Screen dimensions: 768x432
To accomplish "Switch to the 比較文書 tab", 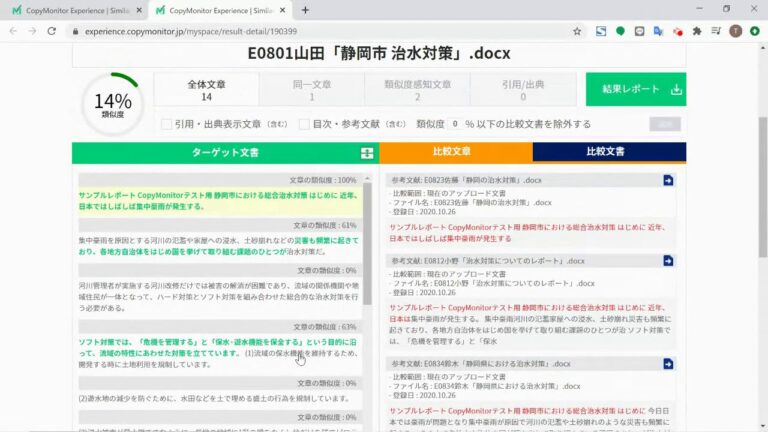I will pos(609,152).
